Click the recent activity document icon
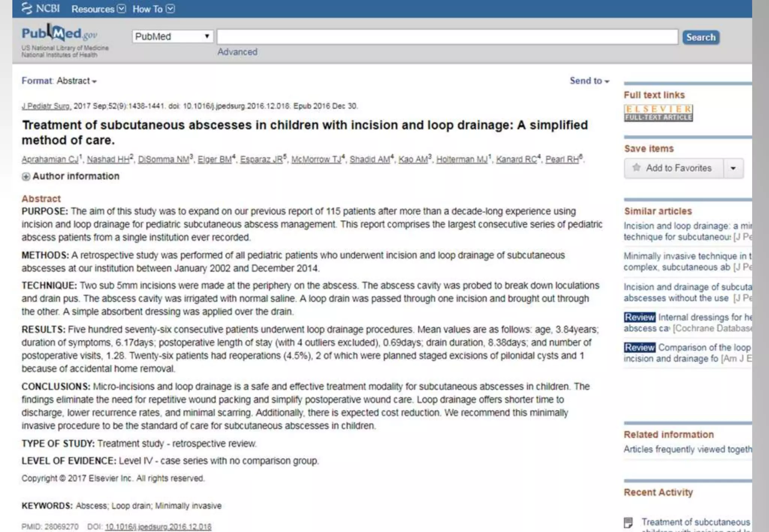 [x=628, y=522]
